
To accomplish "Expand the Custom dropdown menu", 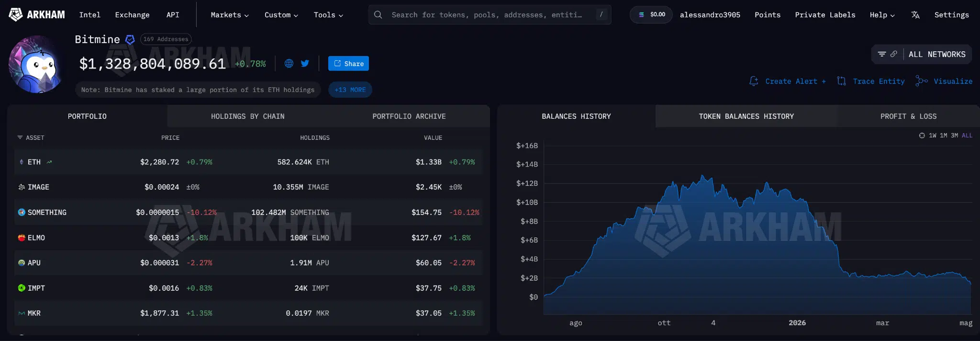I will click(x=281, y=15).
